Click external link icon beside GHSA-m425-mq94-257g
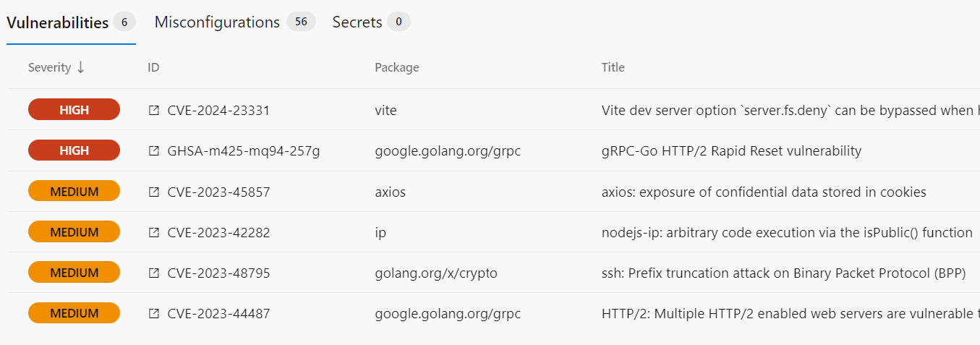The image size is (980, 345). pyautogui.click(x=153, y=151)
